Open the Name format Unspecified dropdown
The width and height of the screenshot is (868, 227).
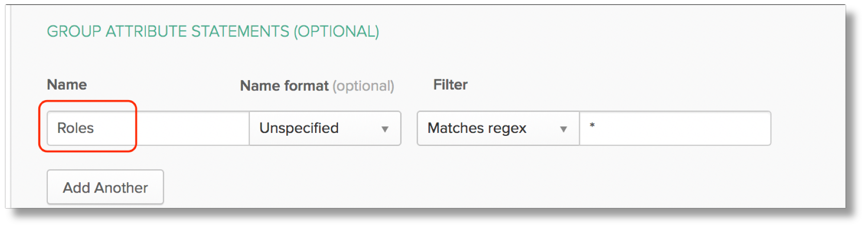pos(325,128)
